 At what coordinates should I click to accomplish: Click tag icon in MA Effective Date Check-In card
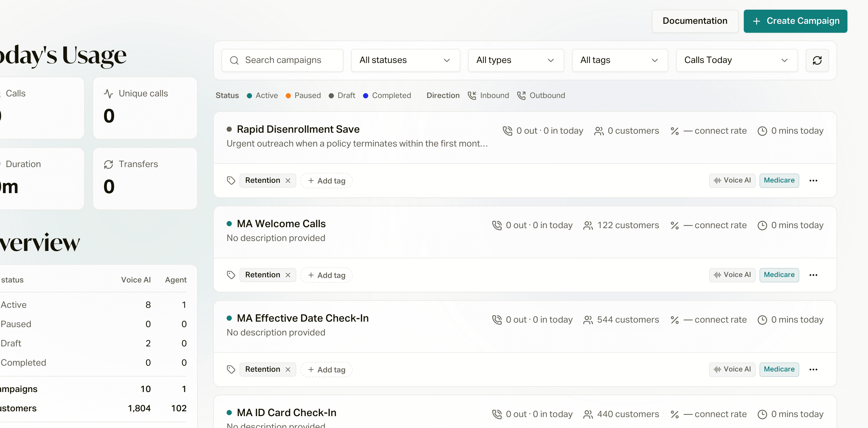click(x=231, y=369)
